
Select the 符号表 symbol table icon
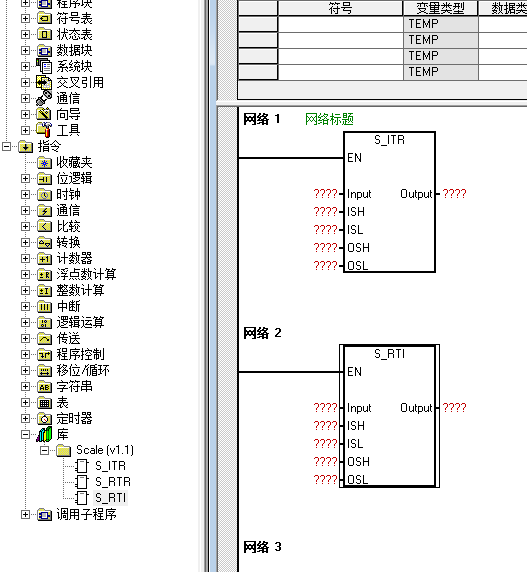(44, 18)
